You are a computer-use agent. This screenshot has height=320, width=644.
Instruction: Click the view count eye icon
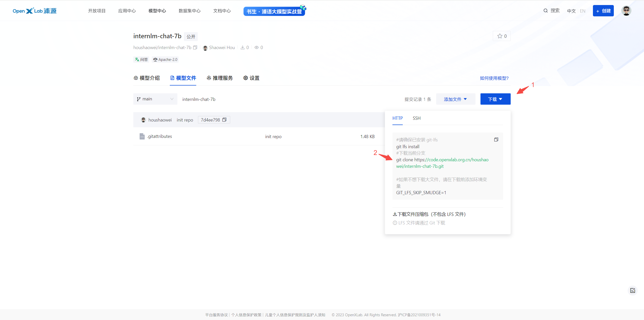tap(257, 47)
